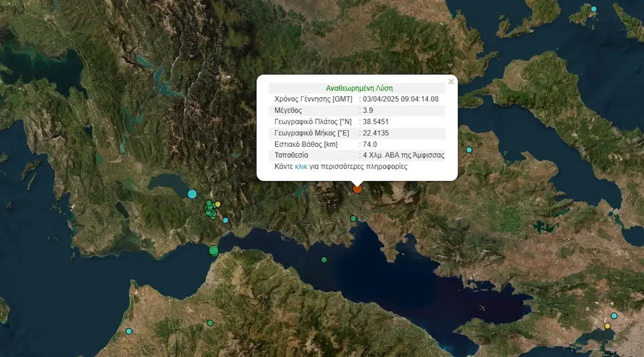Image resolution: width=644 pixels, height=357 pixels.
Task: Click the cyan marker at top-right island
Action: click(594, 9)
